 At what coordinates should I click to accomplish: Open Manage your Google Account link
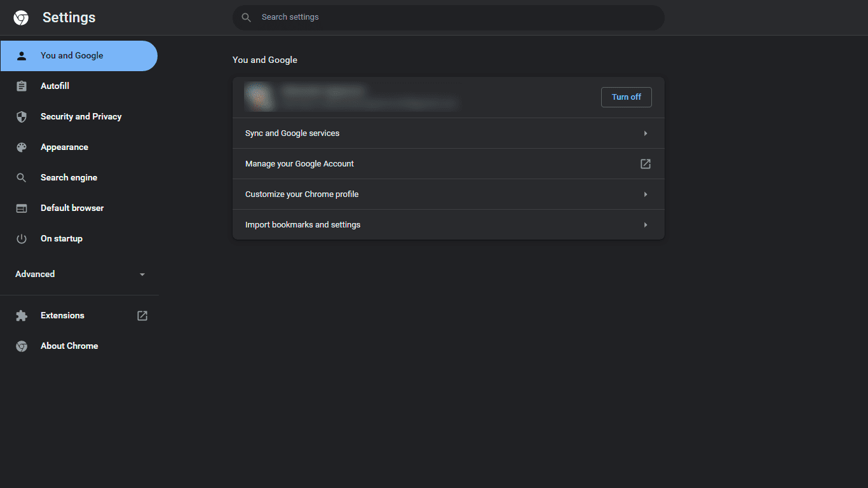click(449, 164)
